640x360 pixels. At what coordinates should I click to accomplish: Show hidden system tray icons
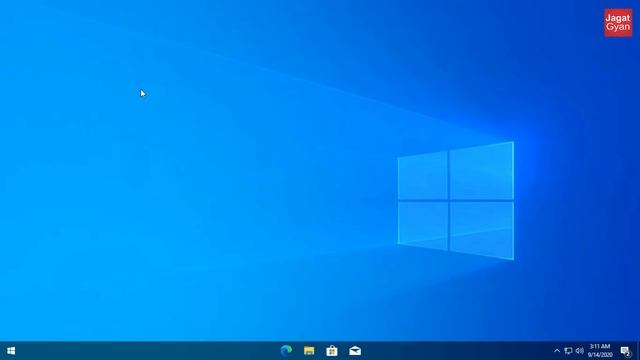(x=557, y=351)
